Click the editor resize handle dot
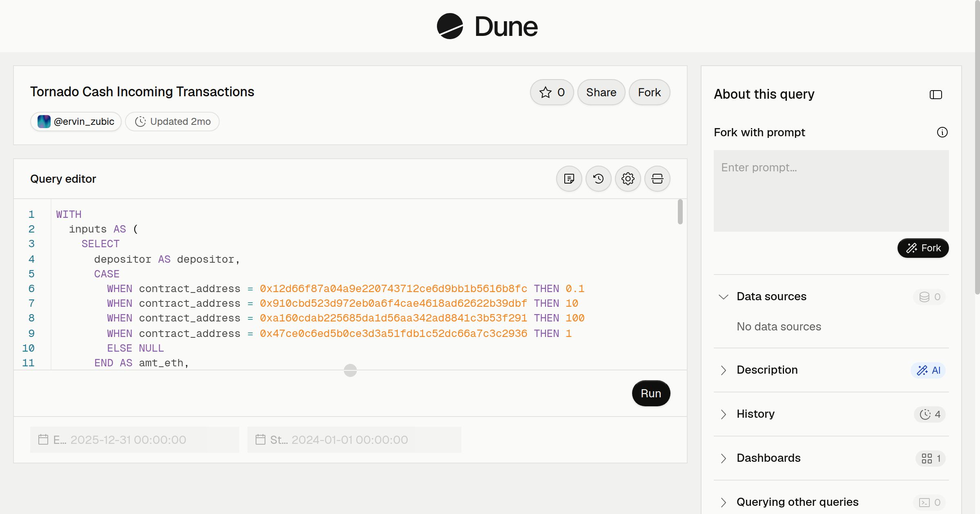Screen dimensions: 980x514 click(x=350, y=370)
